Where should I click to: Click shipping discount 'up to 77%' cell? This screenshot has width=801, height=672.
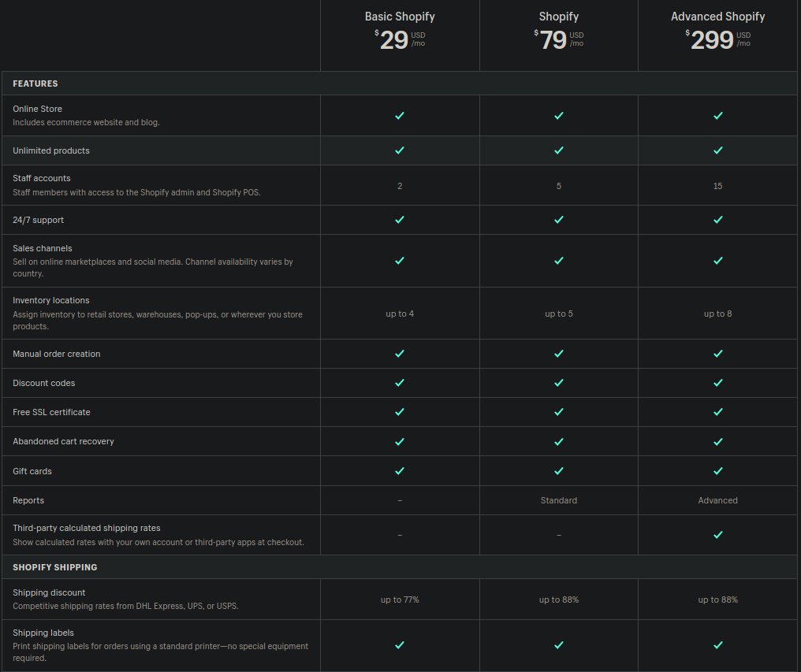400,600
